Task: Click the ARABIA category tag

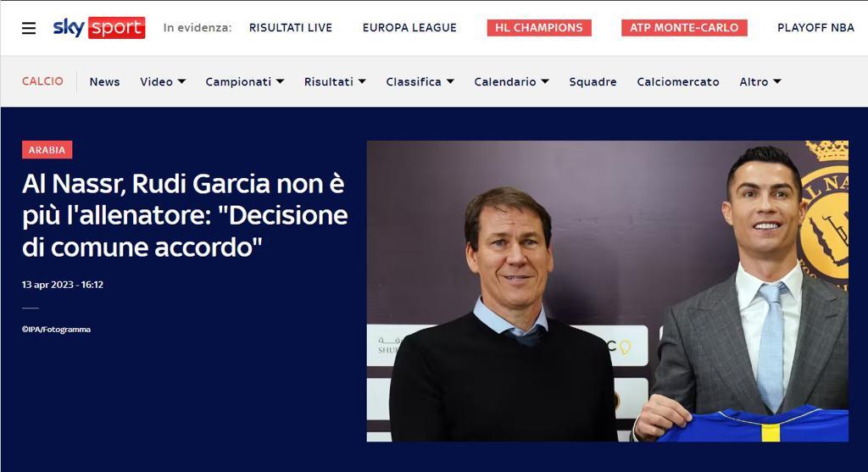Action: [x=47, y=150]
